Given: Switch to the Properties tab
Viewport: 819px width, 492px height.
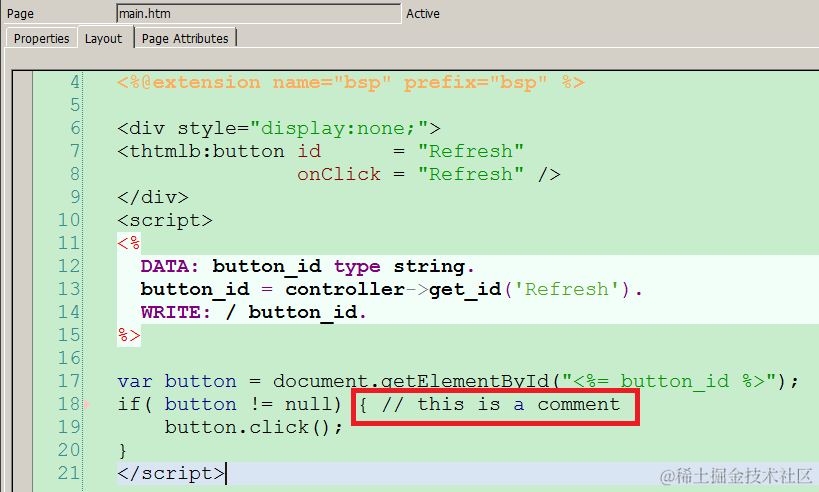Looking at the screenshot, I should tap(41, 39).
